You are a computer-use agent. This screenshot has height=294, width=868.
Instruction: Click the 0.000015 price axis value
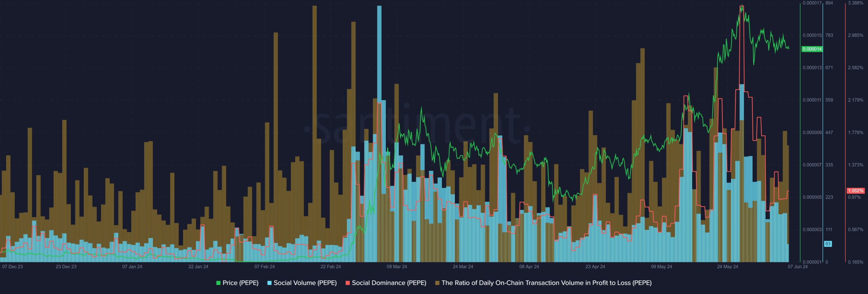coord(812,35)
